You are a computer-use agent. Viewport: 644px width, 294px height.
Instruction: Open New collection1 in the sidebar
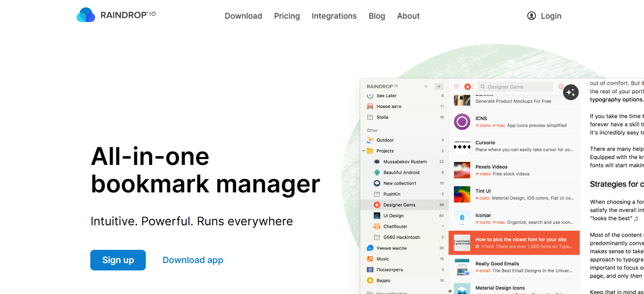tap(405, 183)
